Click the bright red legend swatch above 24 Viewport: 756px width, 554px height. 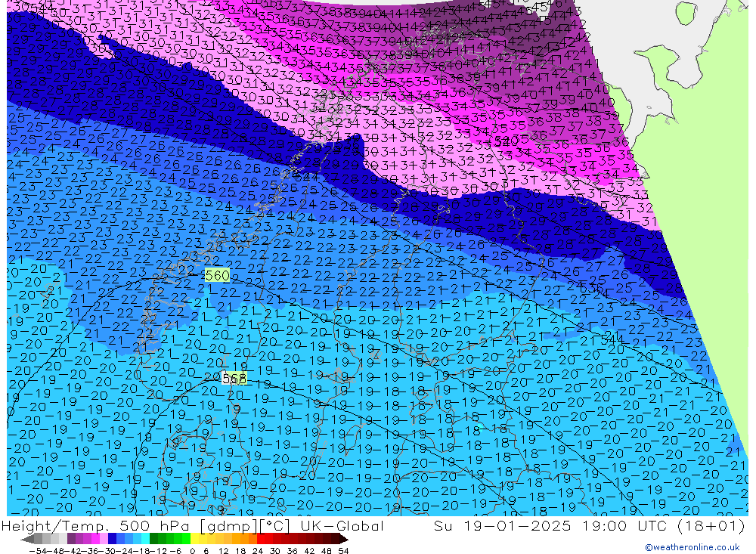[261, 539]
